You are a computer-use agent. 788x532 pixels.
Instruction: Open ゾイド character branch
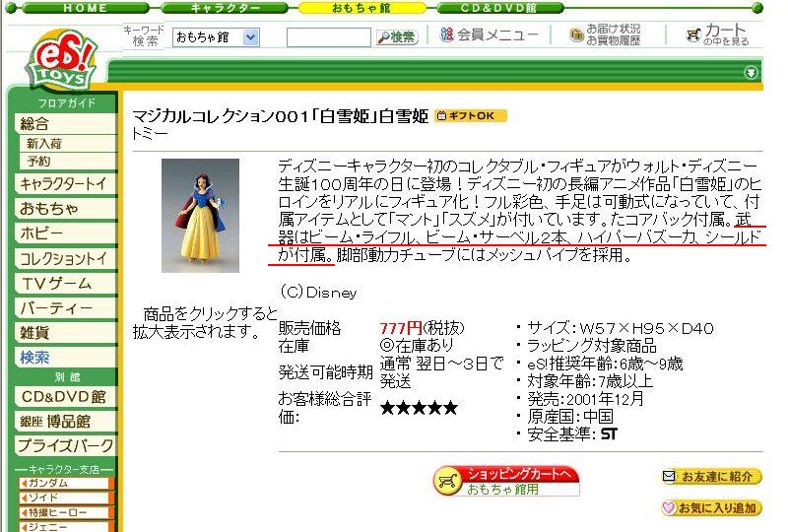point(66,498)
